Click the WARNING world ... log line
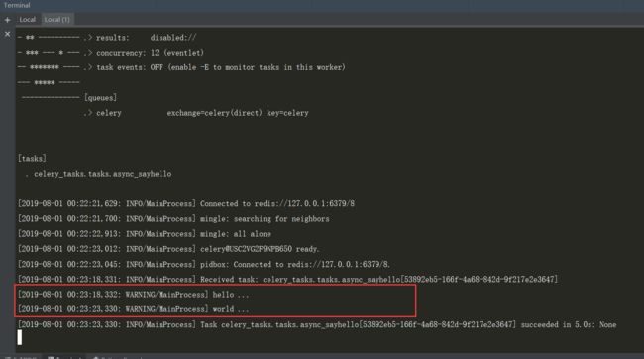 pyautogui.click(x=133, y=309)
